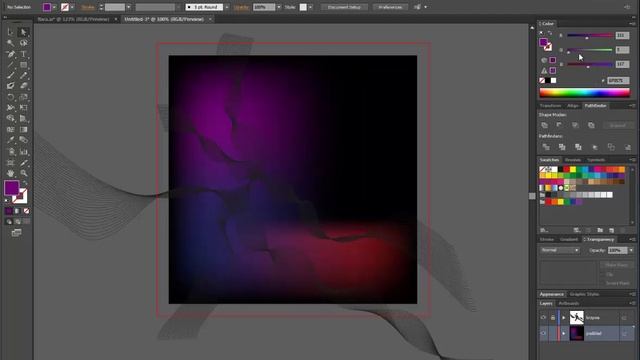The height and width of the screenshot is (360, 640).
Task: Select the Perspective Grid tool
Action: (23, 118)
